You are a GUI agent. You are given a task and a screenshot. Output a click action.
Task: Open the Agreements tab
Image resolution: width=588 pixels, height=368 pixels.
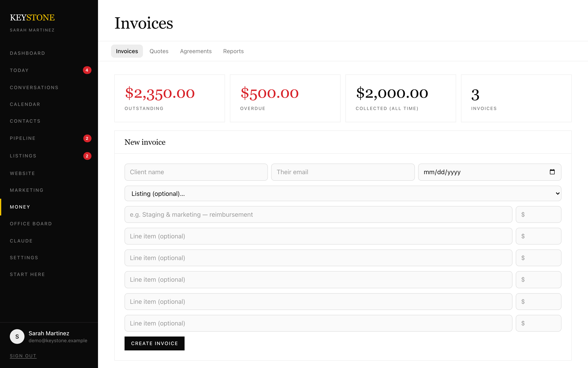pos(196,51)
